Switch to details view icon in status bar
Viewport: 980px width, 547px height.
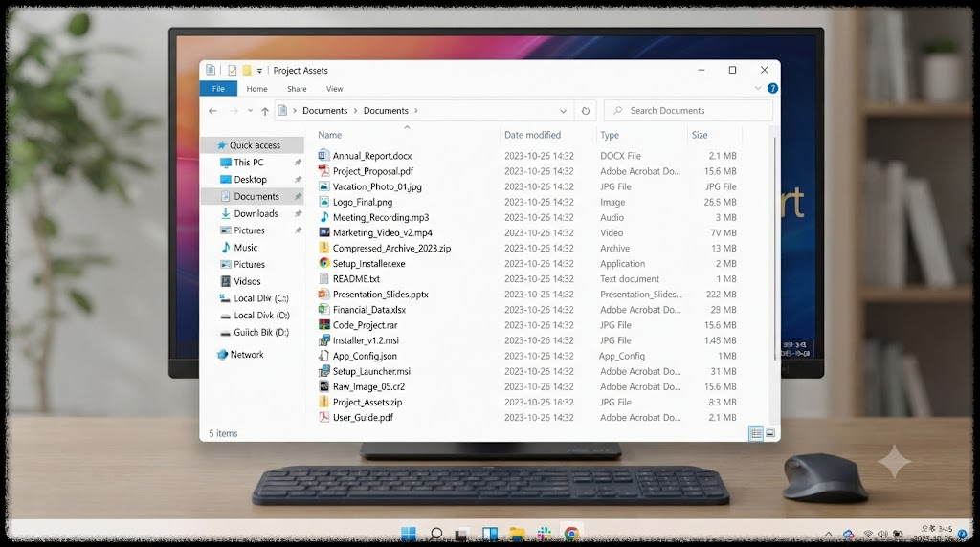756,433
